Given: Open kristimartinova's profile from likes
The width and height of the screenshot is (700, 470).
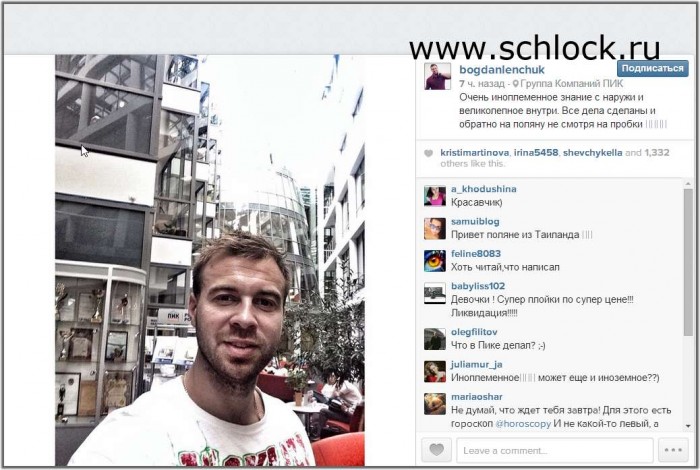Looking at the screenshot, I should click(475, 153).
